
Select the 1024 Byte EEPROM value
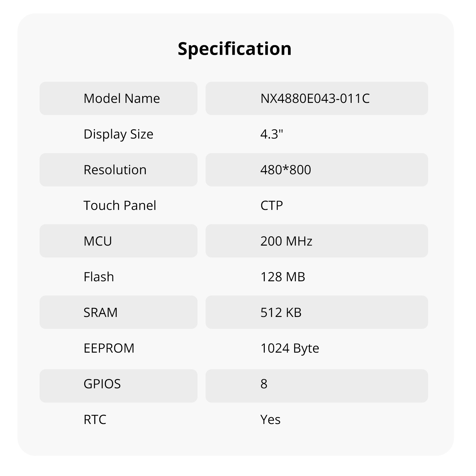tap(289, 348)
